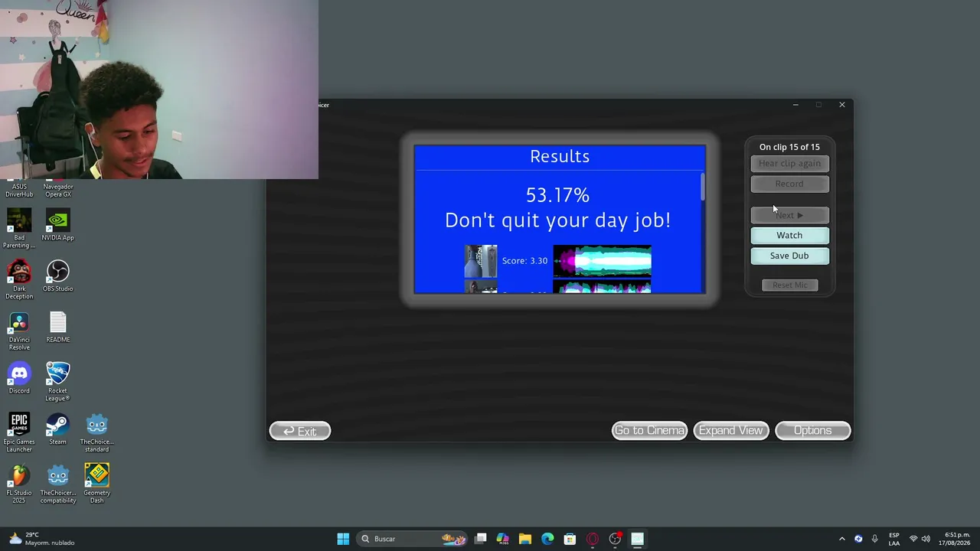Click 'Don't quit your day job!' text
The height and width of the screenshot is (551, 980).
click(557, 220)
